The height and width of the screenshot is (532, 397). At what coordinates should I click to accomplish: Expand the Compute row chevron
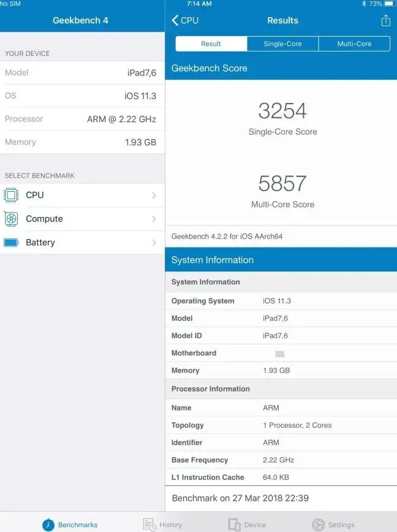(x=154, y=219)
